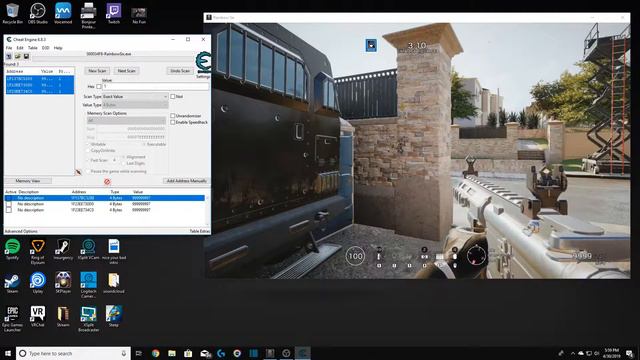This screenshot has width=640, height=360.
Task: Click the taskbar search box
Action: [x=73, y=353]
